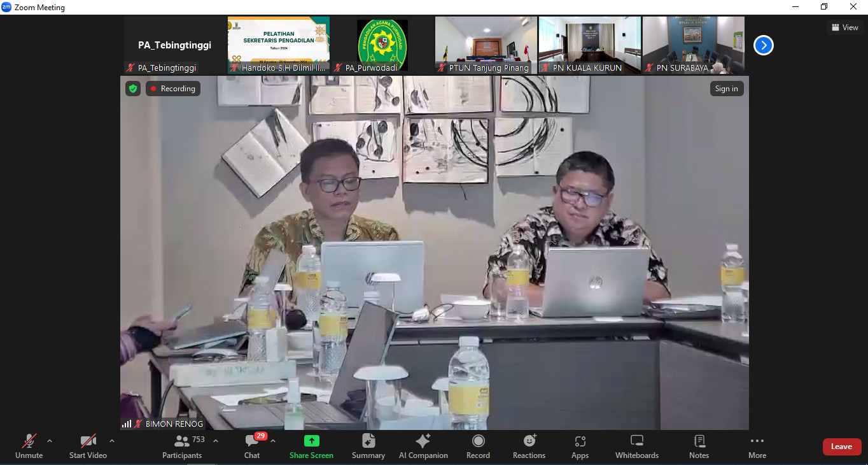Expand the Participants options chevron
The image size is (868, 465).
tap(216, 441)
